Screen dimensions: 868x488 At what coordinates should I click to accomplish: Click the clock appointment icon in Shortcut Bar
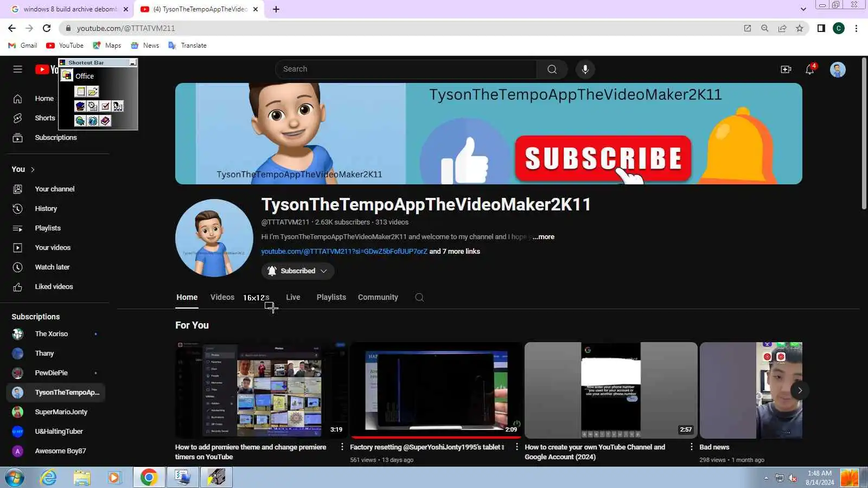(x=93, y=106)
